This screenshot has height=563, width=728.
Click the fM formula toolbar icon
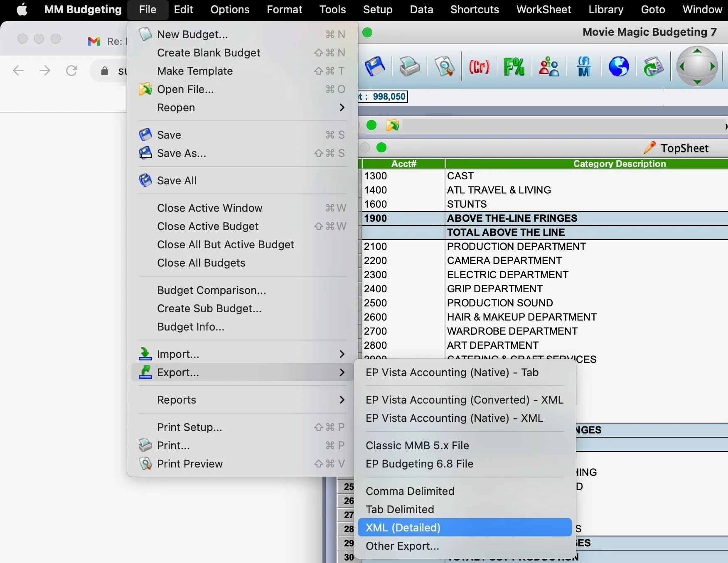(x=584, y=66)
